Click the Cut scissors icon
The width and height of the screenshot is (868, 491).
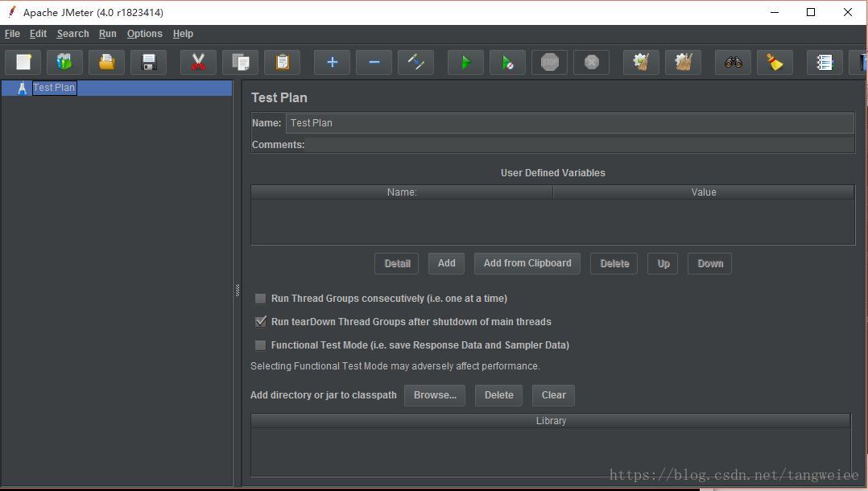point(198,62)
